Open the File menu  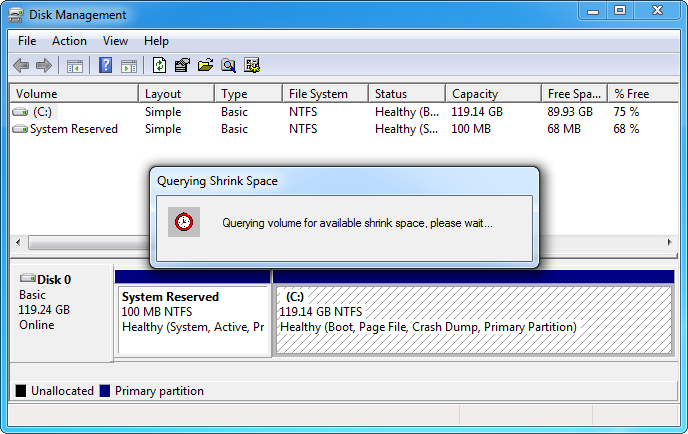point(27,41)
